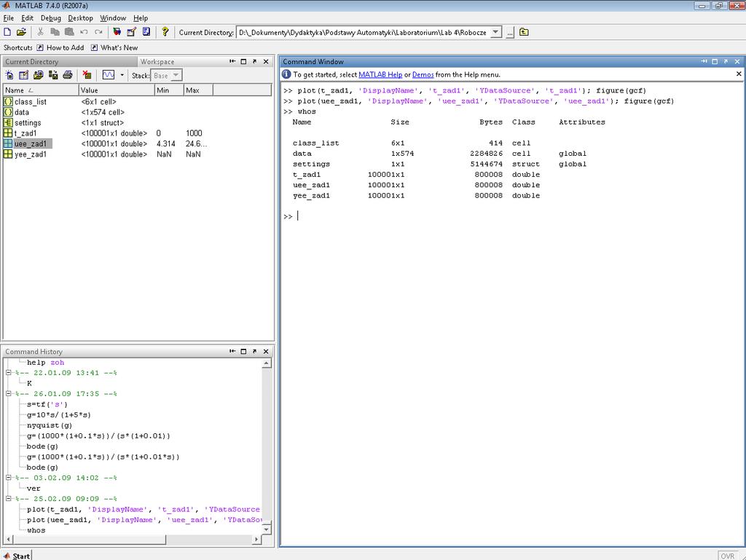746x560 pixels.
Task: Maximize the Command History panel
Action: 243,351
